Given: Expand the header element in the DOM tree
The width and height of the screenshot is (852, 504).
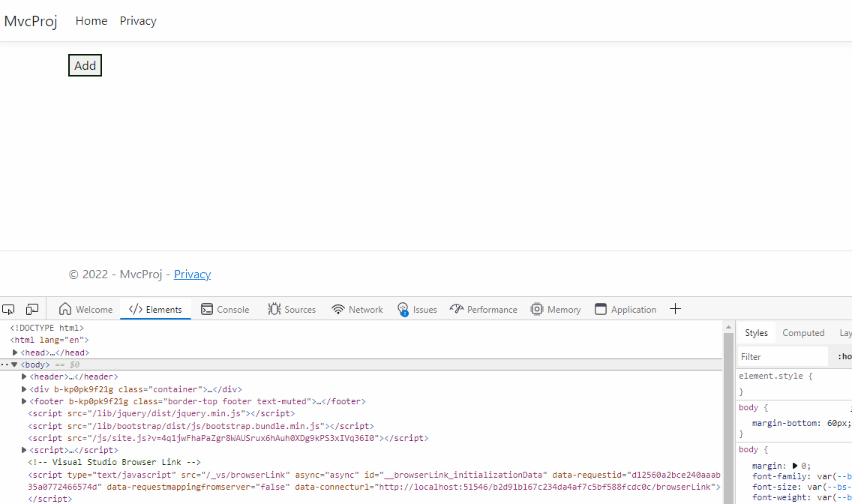Looking at the screenshot, I should pyautogui.click(x=23, y=376).
